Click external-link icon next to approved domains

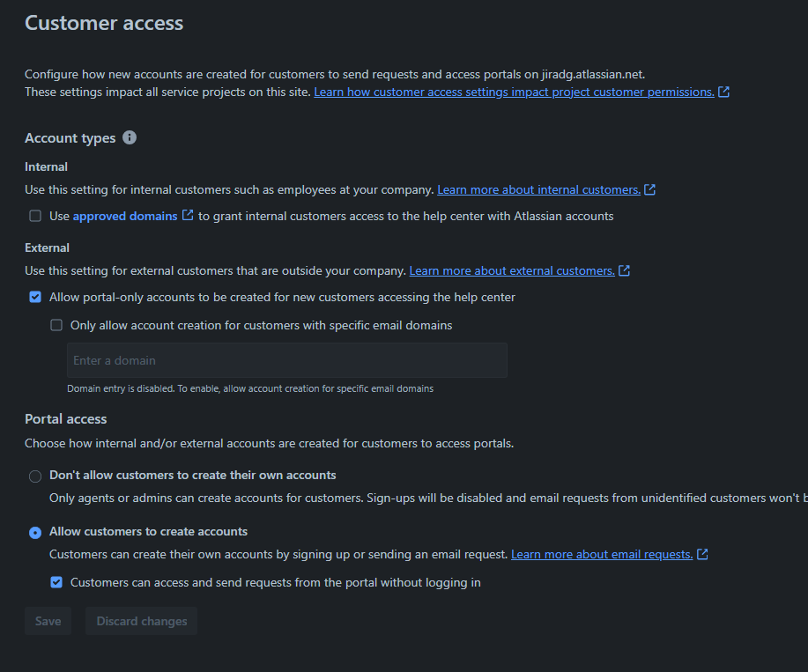point(188,215)
